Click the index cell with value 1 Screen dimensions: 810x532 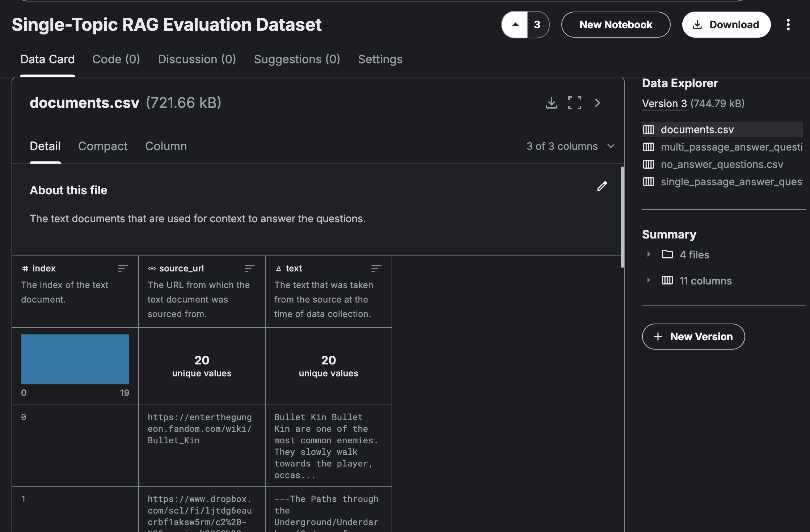pyautogui.click(x=75, y=510)
